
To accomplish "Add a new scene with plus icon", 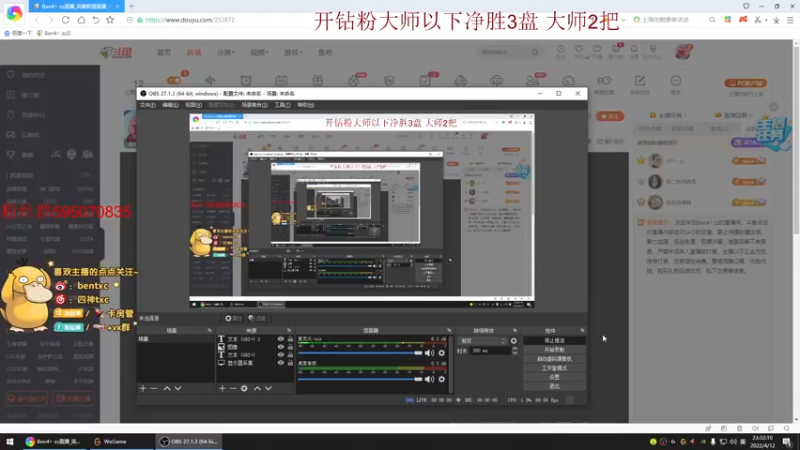I will 143,389.
